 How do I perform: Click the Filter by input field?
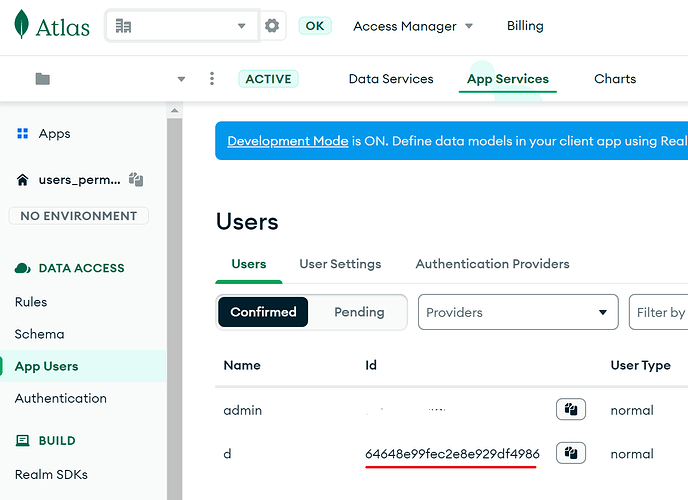(660, 312)
